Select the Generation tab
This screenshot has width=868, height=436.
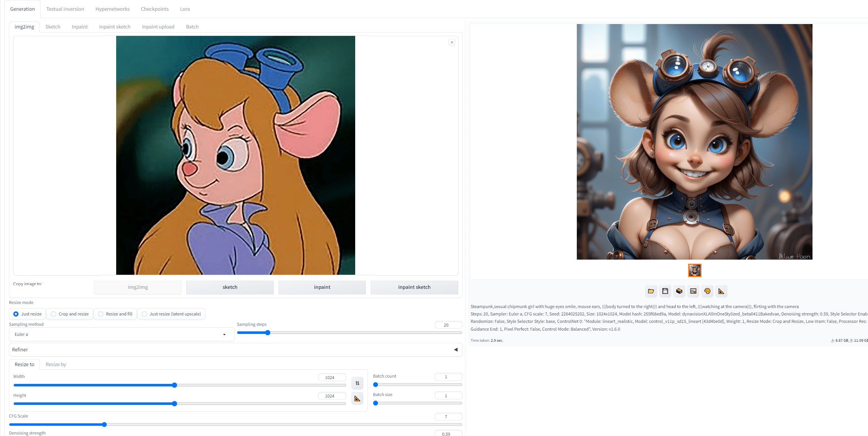click(23, 9)
